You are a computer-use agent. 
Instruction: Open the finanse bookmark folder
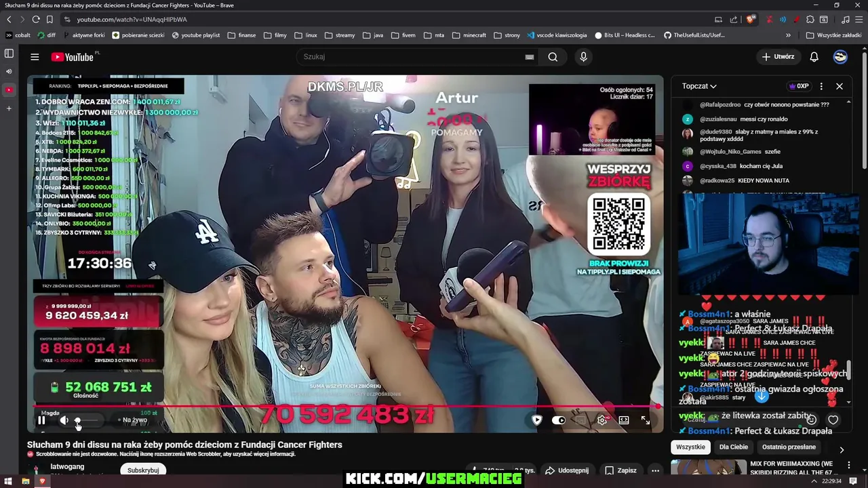(241, 35)
